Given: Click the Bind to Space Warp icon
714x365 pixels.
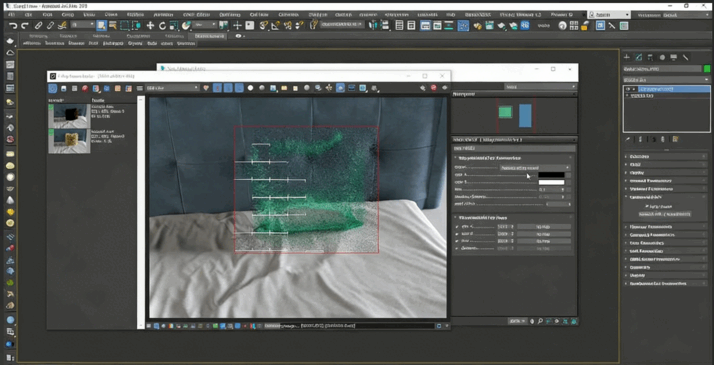Looking at the screenshot, I should point(63,26).
